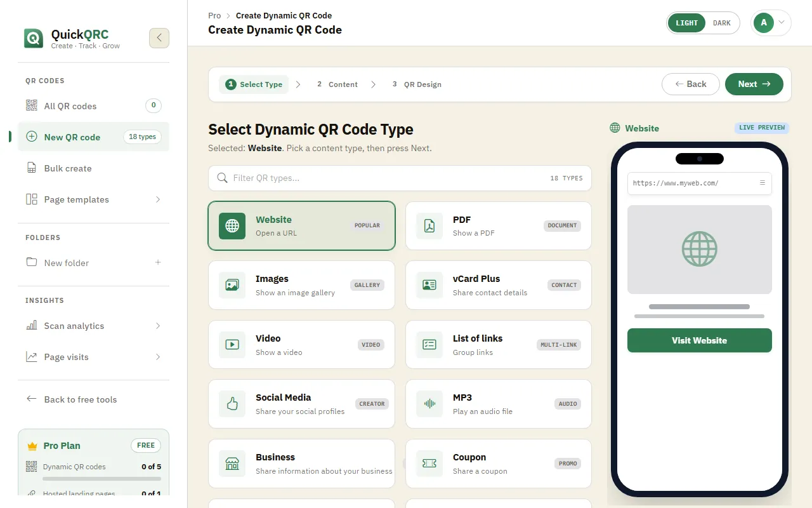Click the FREE plan badge
This screenshot has height=508, width=812.
(x=146, y=446)
